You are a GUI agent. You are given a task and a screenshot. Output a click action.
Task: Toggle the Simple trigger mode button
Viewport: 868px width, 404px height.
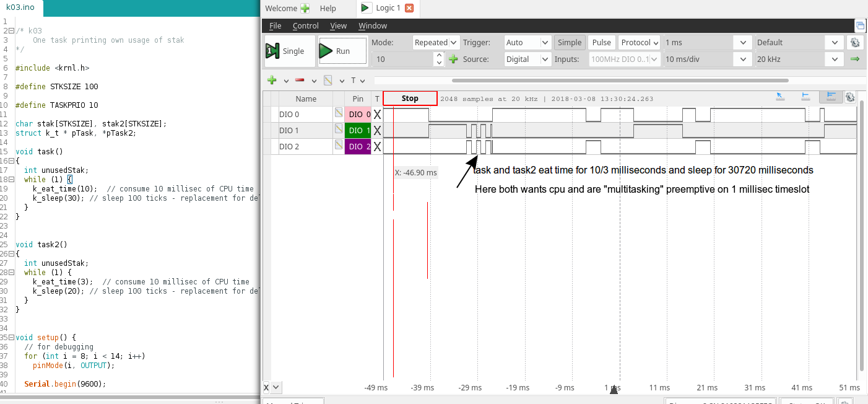[x=569, y=43]
